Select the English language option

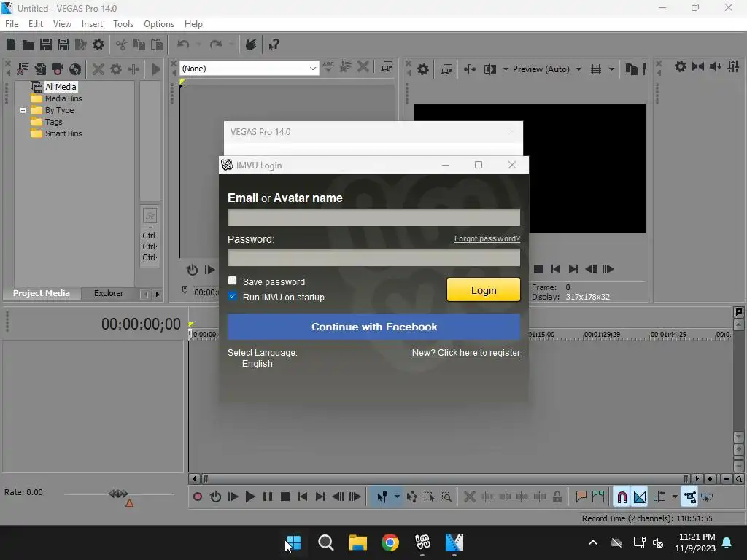click(258, 364)
